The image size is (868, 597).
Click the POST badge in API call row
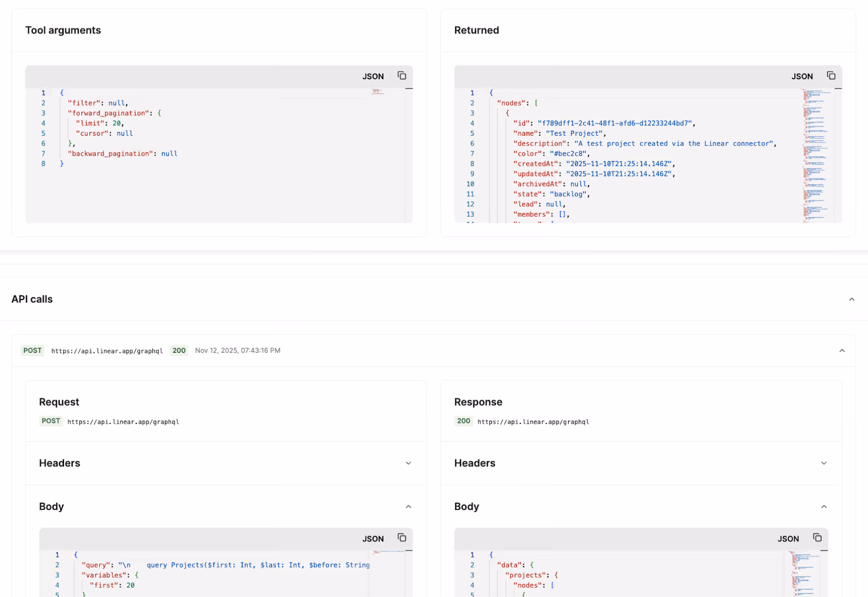[33, 351]
